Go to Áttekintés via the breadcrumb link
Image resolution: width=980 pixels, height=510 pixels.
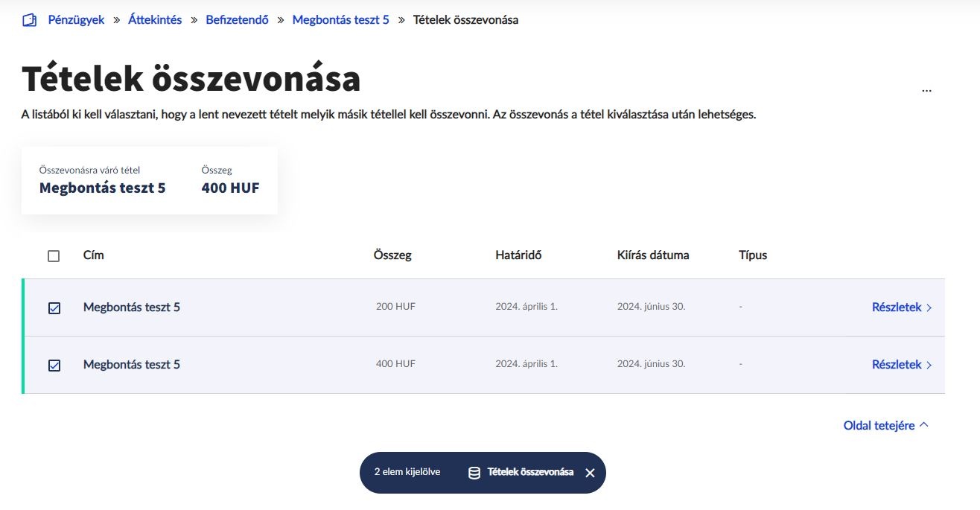(155, 19)
